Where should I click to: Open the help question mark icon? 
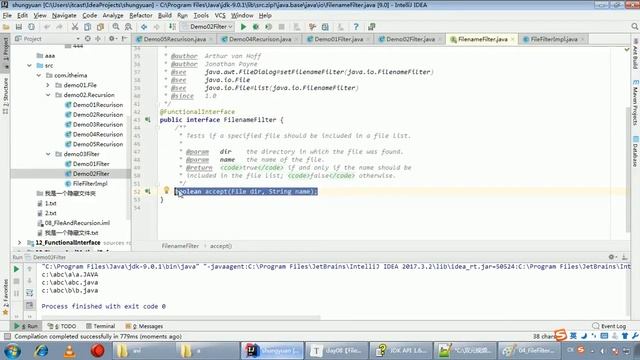click(x=356, y=27)
